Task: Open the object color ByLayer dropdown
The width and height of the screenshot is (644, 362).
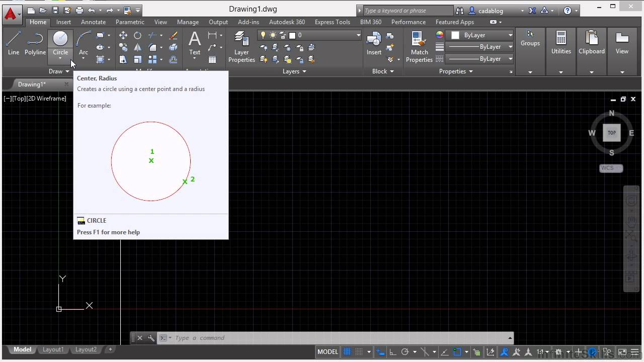Action: pos(510,35)
